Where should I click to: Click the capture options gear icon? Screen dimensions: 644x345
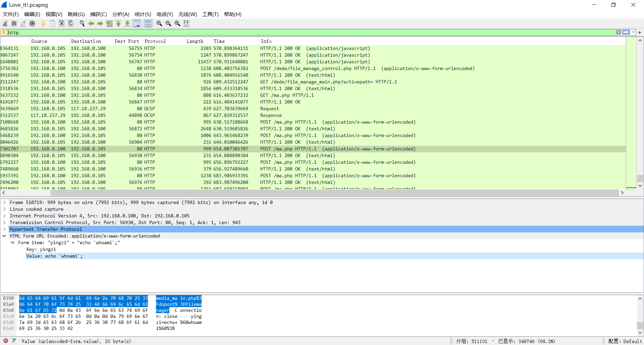(32, 23)
